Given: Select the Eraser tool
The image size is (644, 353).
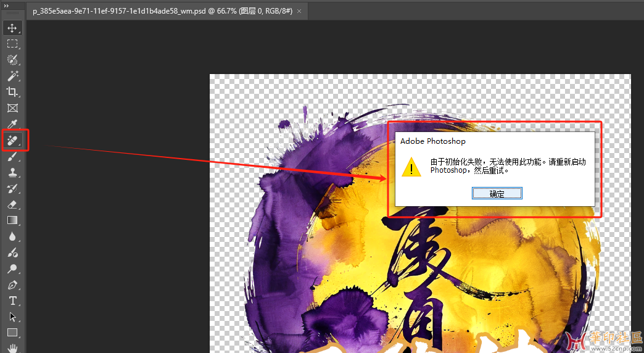Looking at the screenshot, I should tap(12, 204).
